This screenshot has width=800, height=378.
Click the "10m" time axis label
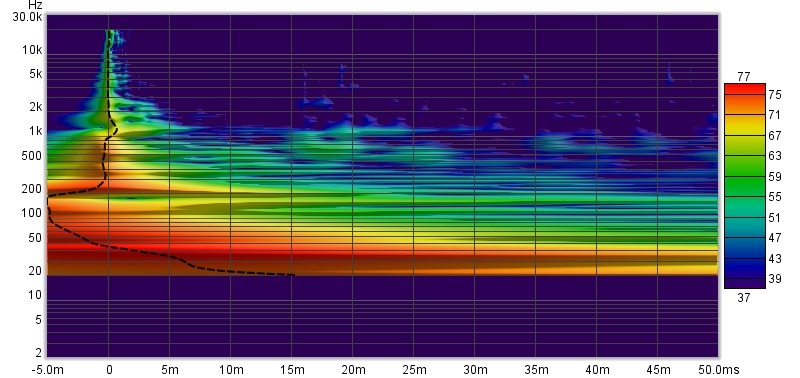231,370
